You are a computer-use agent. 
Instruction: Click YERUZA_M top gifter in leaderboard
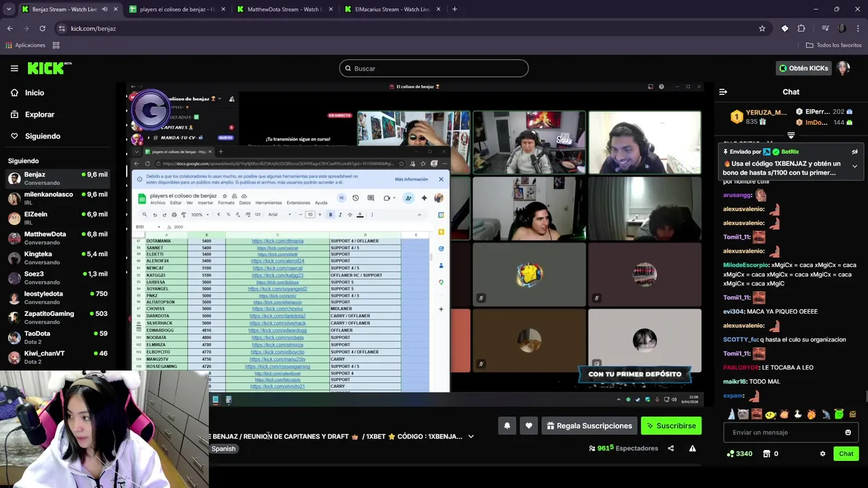tap(766, 113)
